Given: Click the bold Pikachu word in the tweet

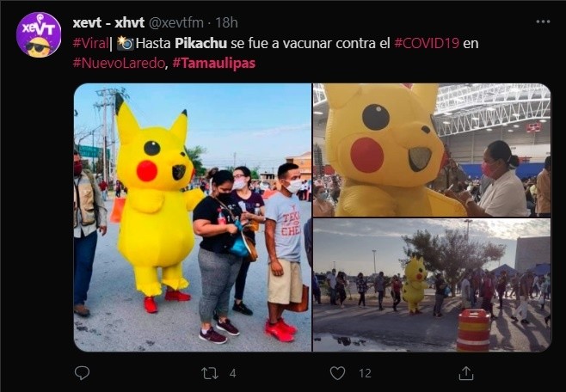Looking at the screenshot, I should coord(200,43).
